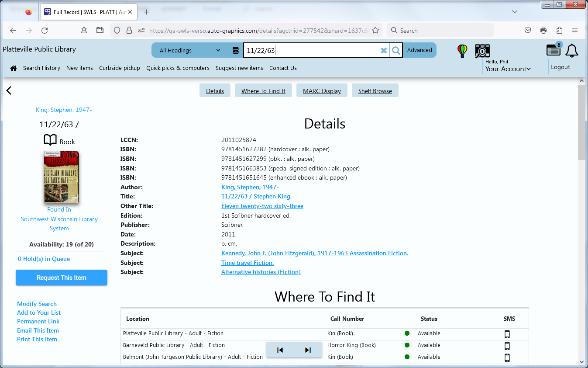This screenshot has height=368, width=588.
Task: Click the scrollbar down arrow at bottom
Action: pyautogui.click(x=581, y=361)
